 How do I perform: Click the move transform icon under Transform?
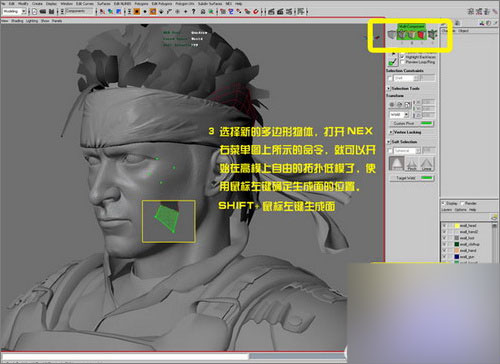[x=392, y=104]
